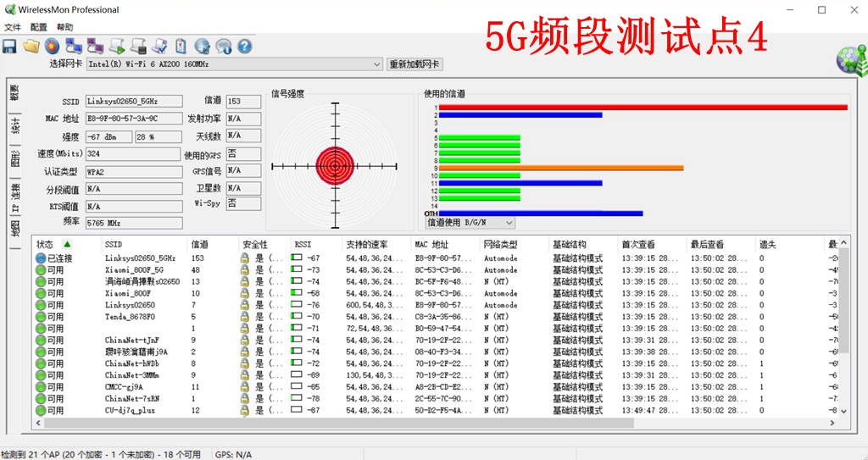The image size is (868, 460).
Task: Switch to the 概要 side tab
Action: tap(15, 93)
